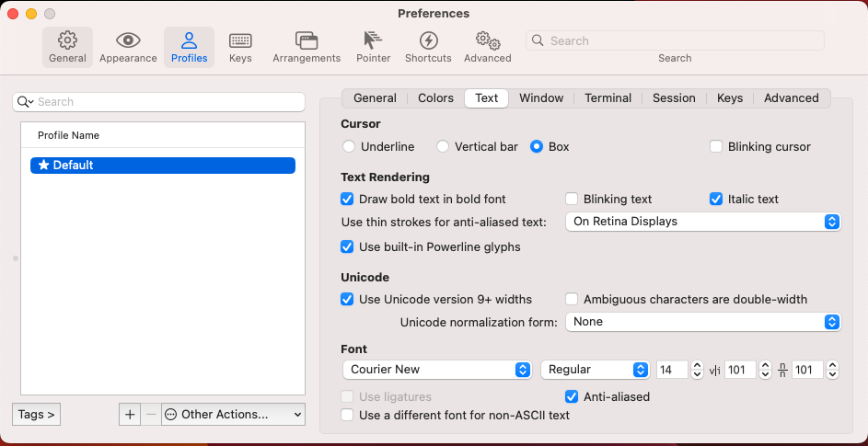This screenshot has height=446, width=868.
Task: Open Pointer preferences cursor icon
Action: (373, 40)
